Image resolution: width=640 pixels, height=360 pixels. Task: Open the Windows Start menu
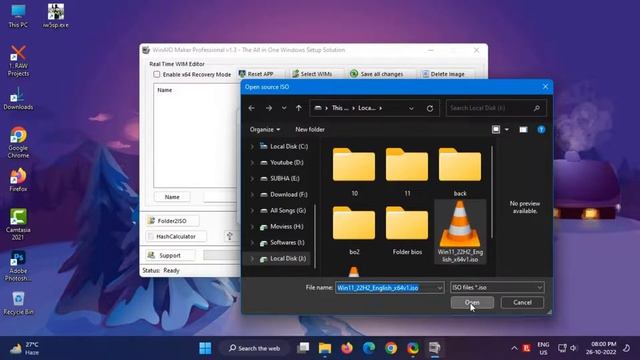point(205,348)
